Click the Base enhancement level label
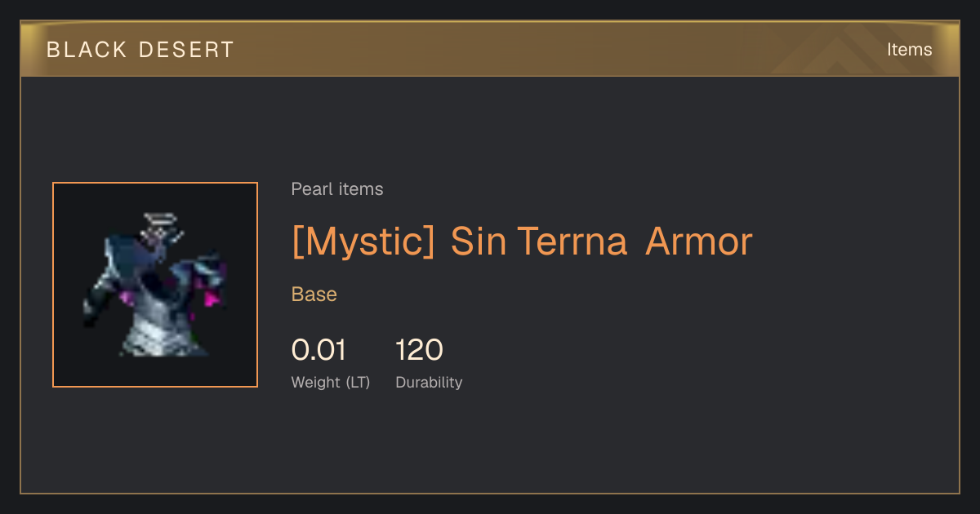 coord(314,295)
